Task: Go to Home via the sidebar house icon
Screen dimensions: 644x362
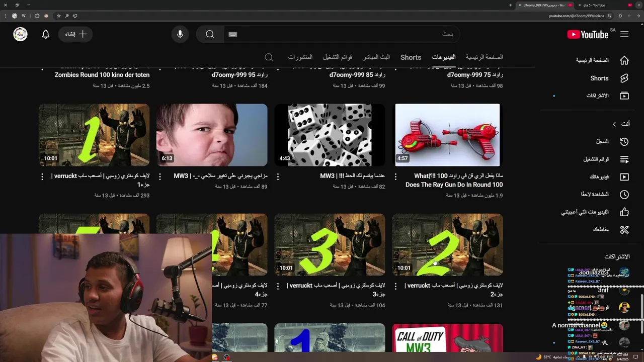Action: (624, 60)
